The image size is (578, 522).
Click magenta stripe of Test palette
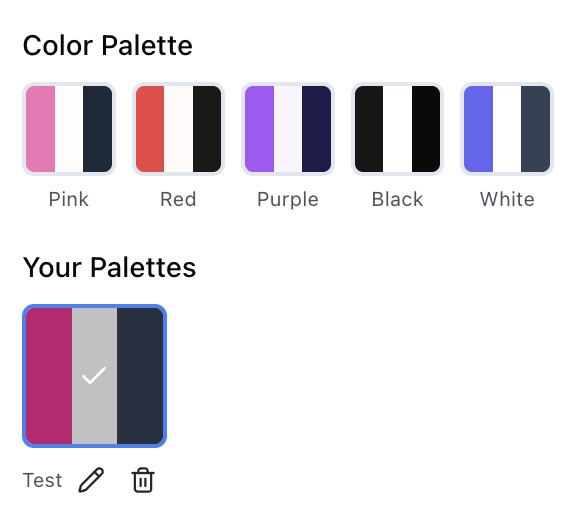pyautogui.click(x=49, y=376)
